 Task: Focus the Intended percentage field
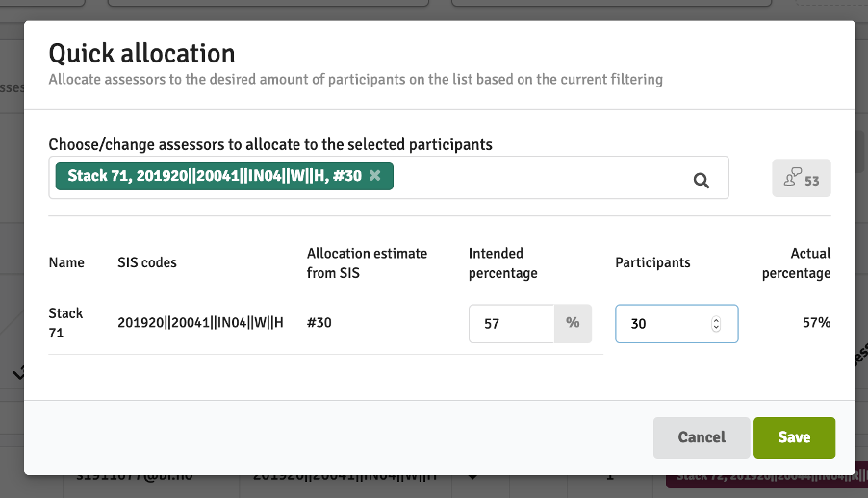(x=511, y=324)
